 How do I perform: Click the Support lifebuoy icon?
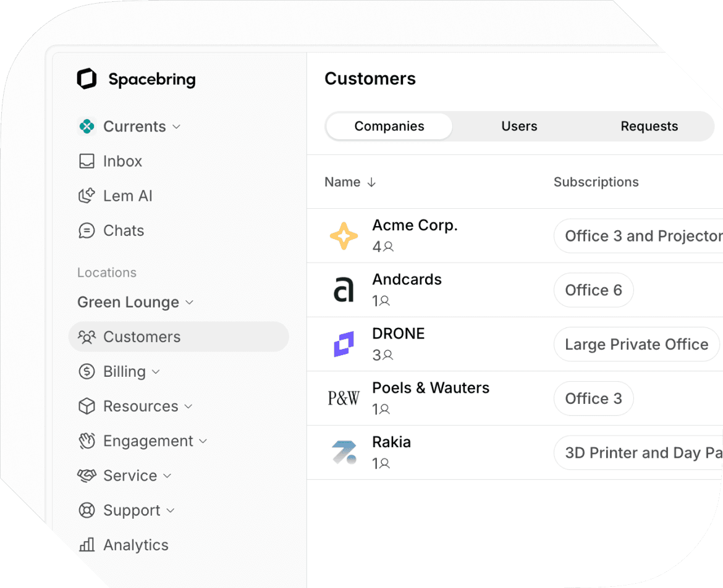pyautogui.click(x=87, y=510)
